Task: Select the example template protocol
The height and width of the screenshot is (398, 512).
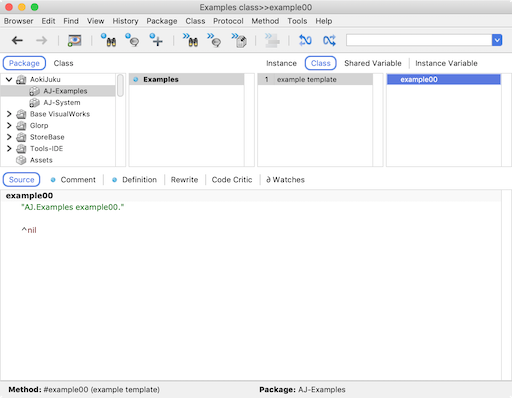Action: [315, 79]
